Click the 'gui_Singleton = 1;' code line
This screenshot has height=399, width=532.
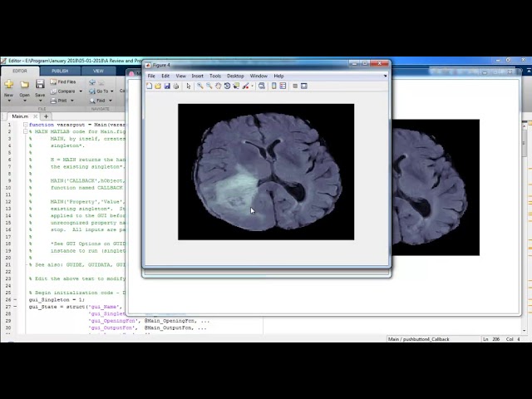pyautogui.click(x=57, y=300)
